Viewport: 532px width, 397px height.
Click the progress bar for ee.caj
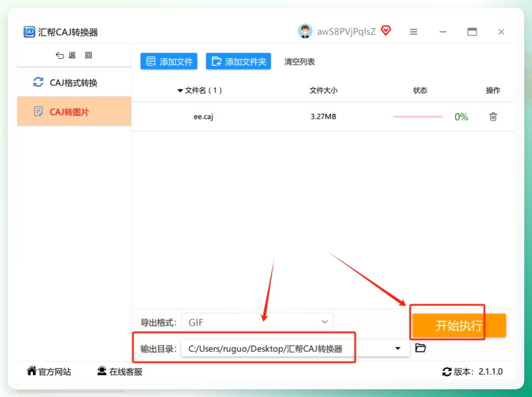(418, 117)
